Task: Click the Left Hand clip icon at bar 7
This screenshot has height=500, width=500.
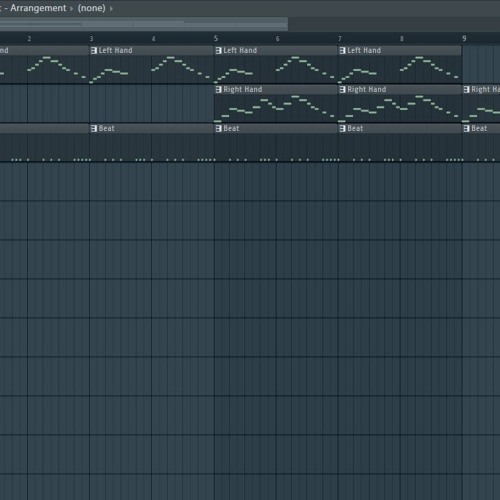Action: (x=343, y=51)
